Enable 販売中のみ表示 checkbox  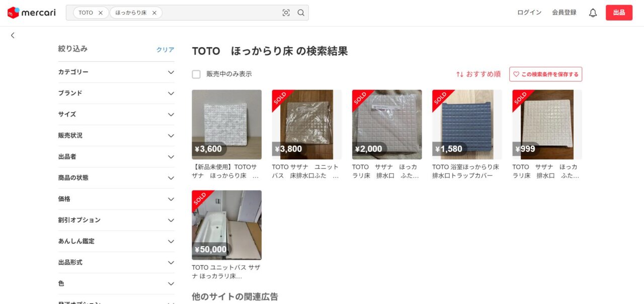196,74
